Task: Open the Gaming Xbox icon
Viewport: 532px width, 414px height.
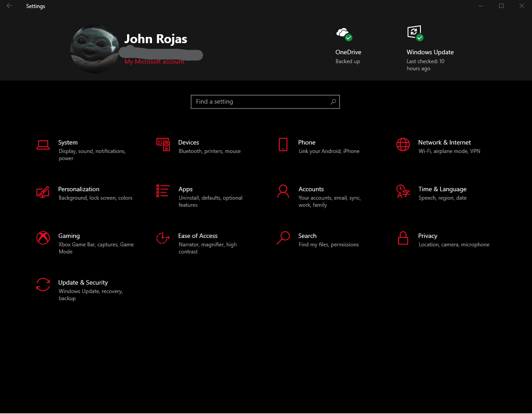Action: 43,238
